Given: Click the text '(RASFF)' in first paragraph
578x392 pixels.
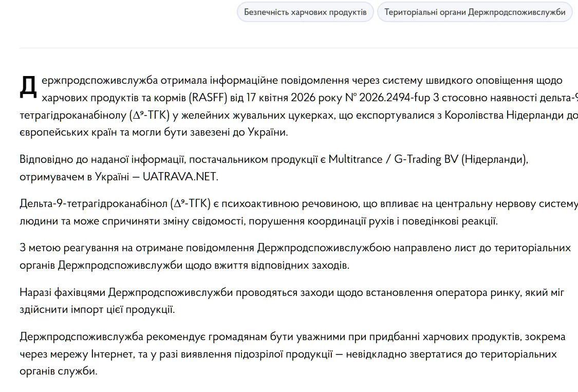Looking at the screenshot, I should 208,98.
